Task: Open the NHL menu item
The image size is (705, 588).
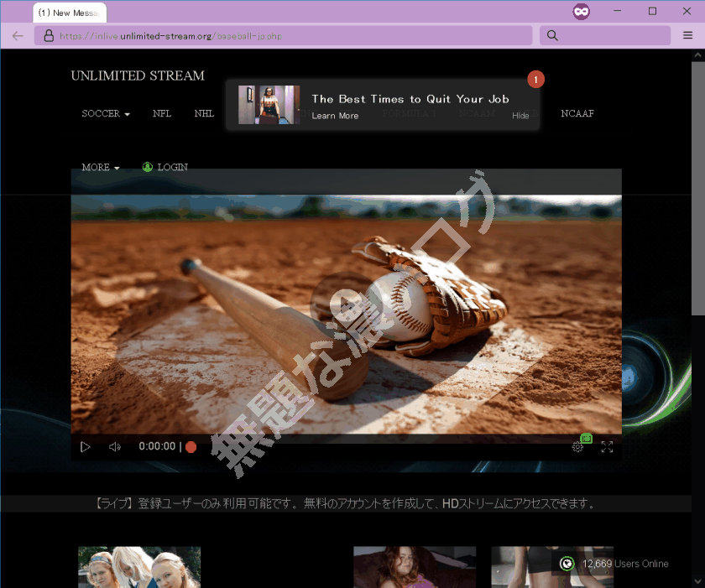Action: click(x=204, y=113)
